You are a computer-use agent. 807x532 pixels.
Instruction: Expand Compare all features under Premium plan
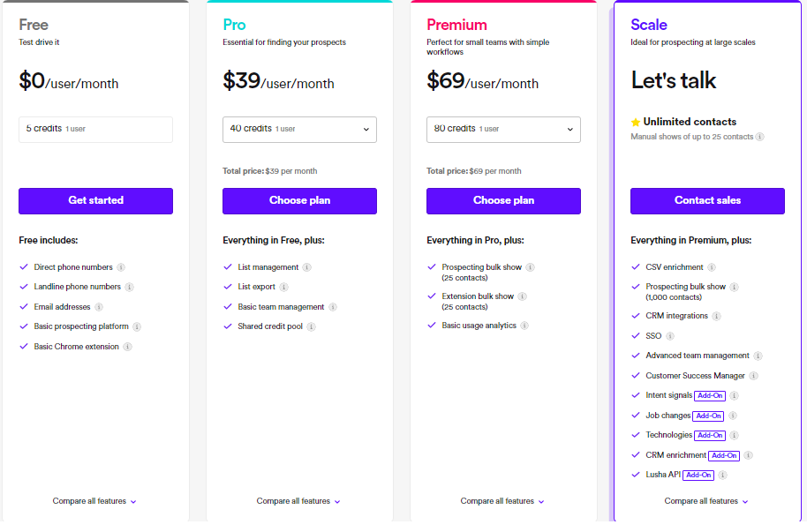502,501
